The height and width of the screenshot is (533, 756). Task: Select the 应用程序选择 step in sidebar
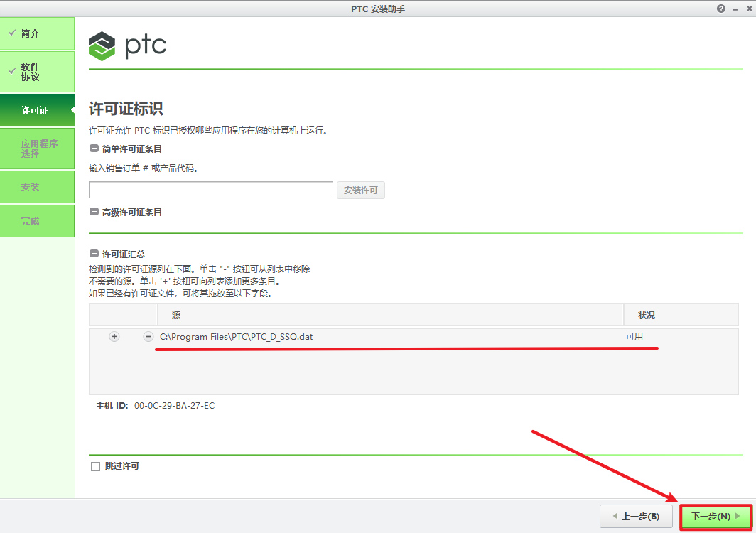click(37, 149)
